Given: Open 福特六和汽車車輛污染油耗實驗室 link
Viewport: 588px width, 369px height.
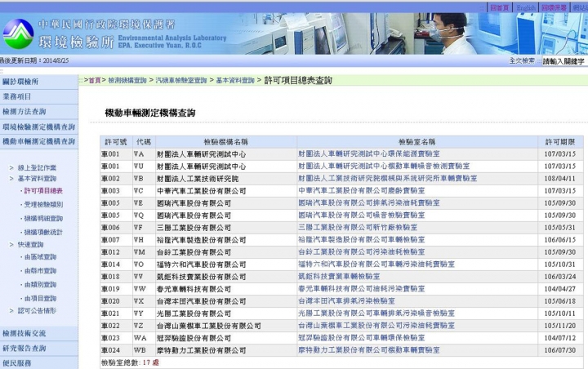Looking at the screenshot, I should click(376, 264).
